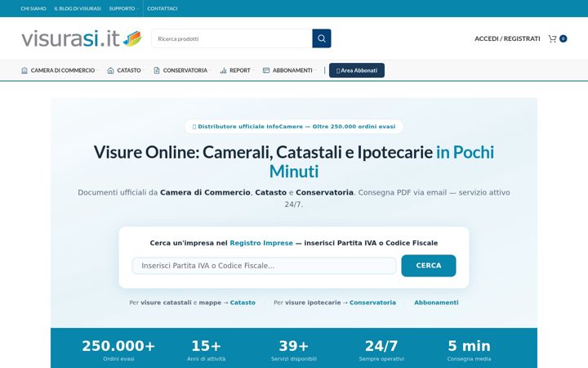Open the shopping cart icon
The width and height of the screenshot is (588, 368).
coord(552,38)
